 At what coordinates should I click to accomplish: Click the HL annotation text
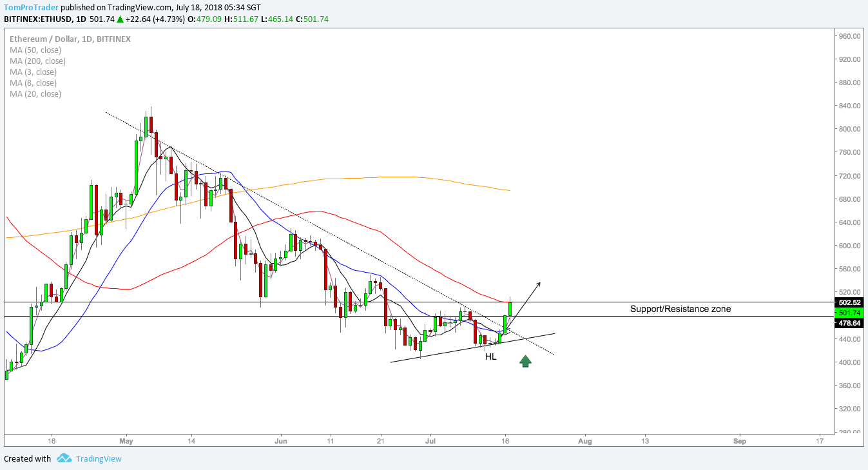click(491, 356)
